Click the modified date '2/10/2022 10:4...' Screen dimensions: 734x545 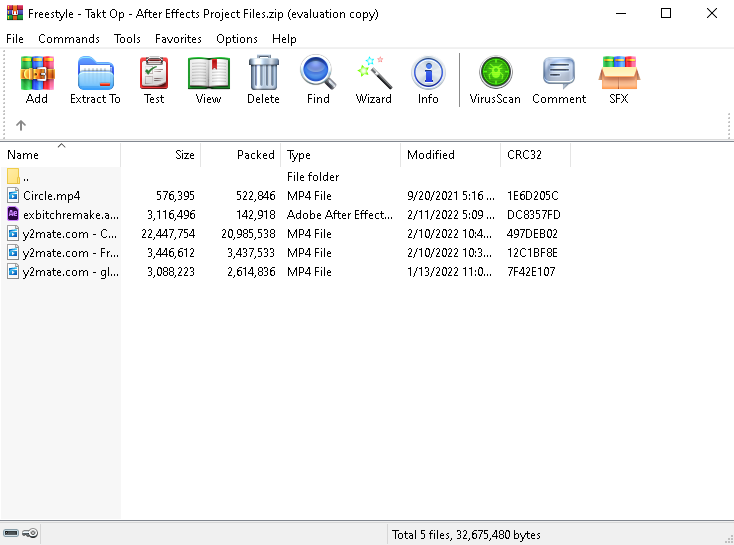click(449, 234)
